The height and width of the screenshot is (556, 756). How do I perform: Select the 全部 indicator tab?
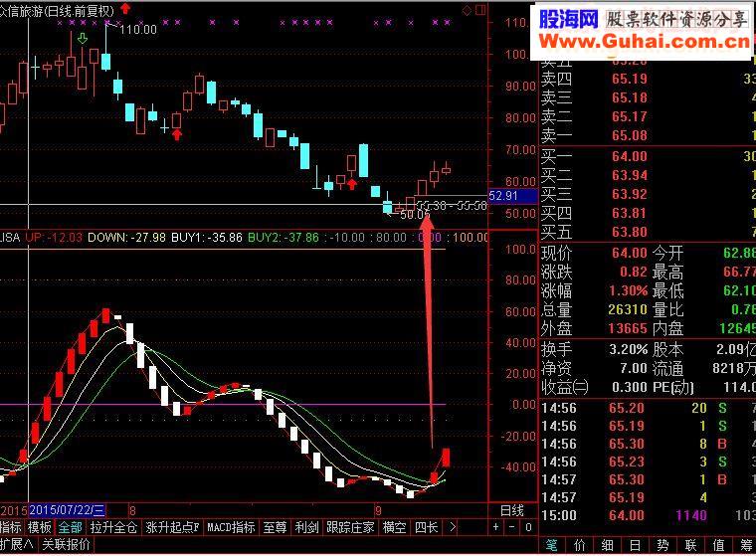pyautogui.click(x=71, y=527)
